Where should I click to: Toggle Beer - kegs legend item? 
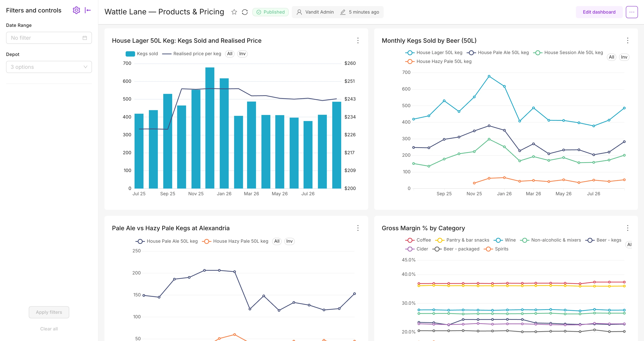(603, 240)
